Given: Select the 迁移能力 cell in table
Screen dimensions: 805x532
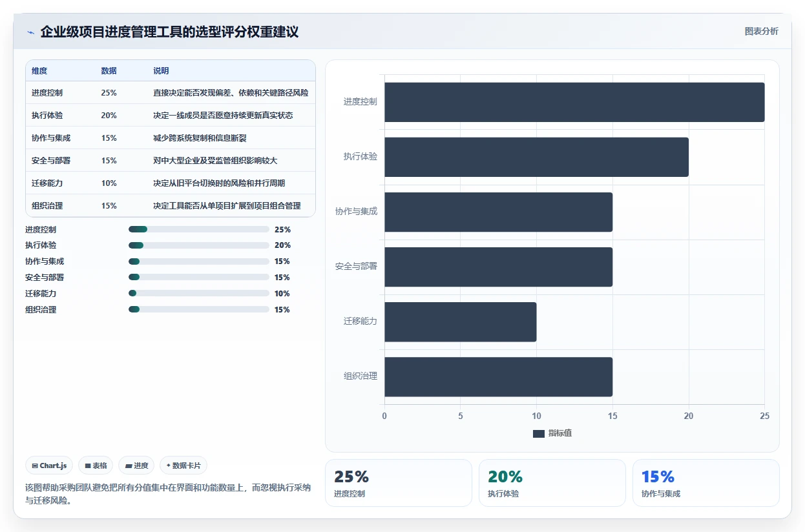Looking at the screenshot, I should point(47,183).
